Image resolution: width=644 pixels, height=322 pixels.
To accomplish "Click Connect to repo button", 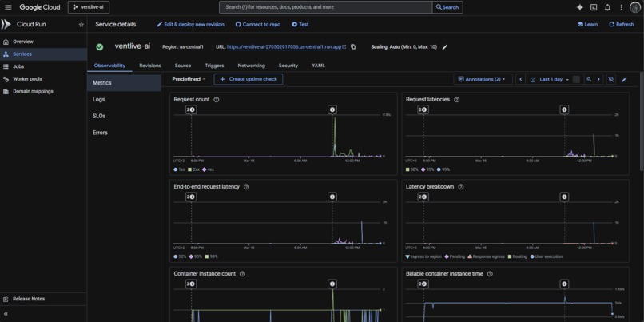I will point(258,25).
